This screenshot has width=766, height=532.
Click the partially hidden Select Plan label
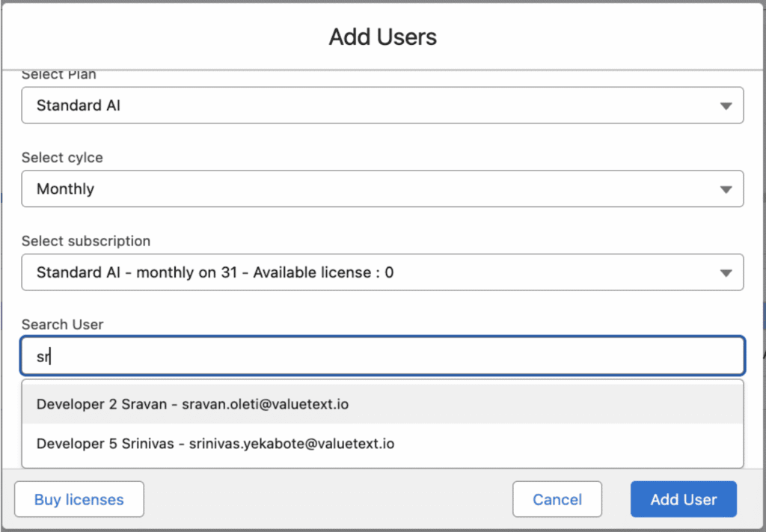pos(58,75)
